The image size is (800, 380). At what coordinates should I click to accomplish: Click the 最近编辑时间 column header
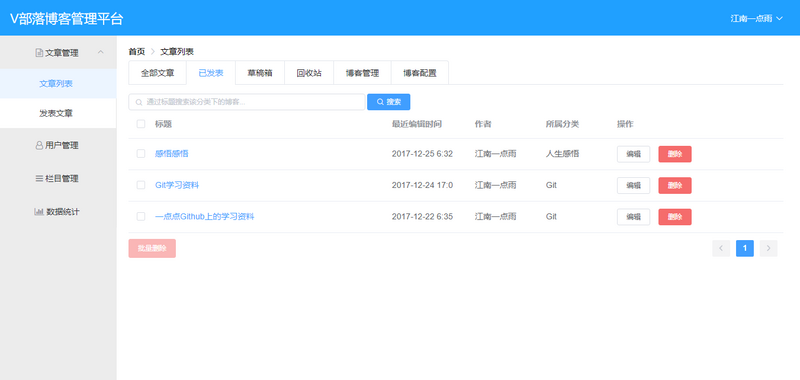click(417, 124)
